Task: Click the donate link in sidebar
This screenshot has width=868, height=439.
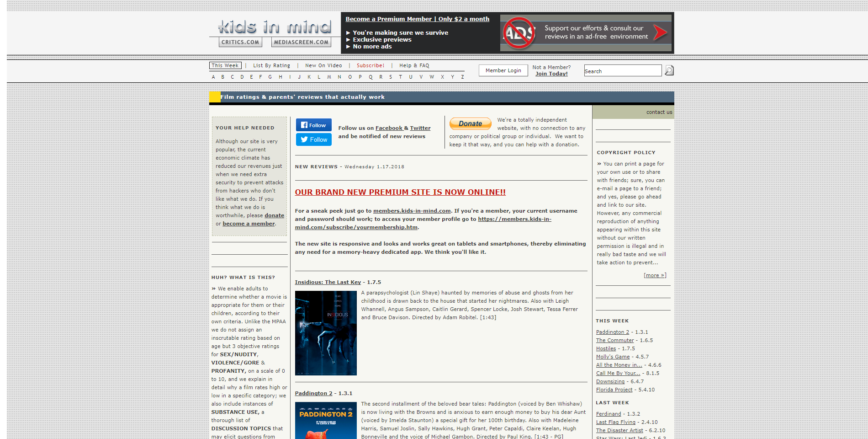Action: click(274, 215)
